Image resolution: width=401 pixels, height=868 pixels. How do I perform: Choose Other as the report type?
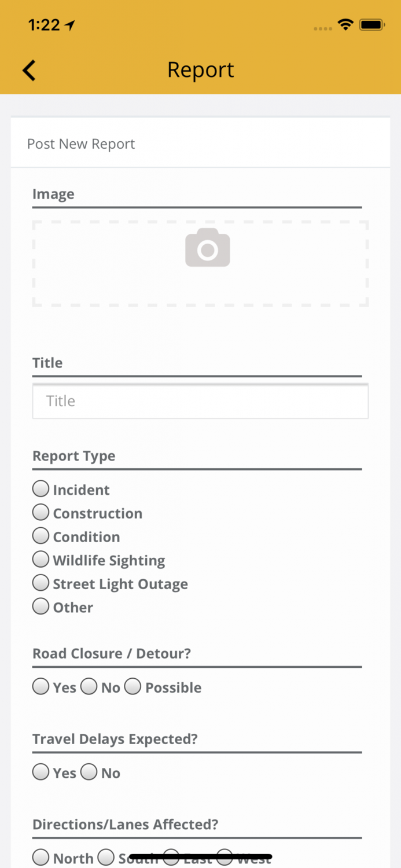pos(41,607)
